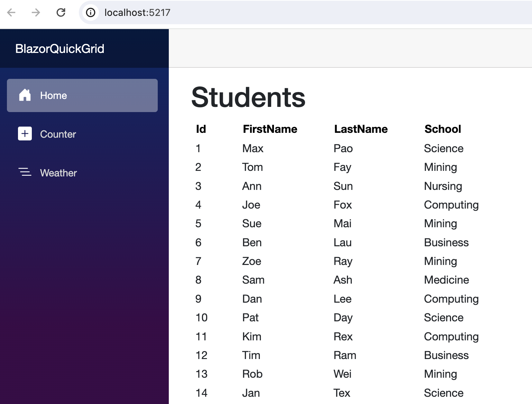Click the Students page heading
532x404 pixels.
248,98
